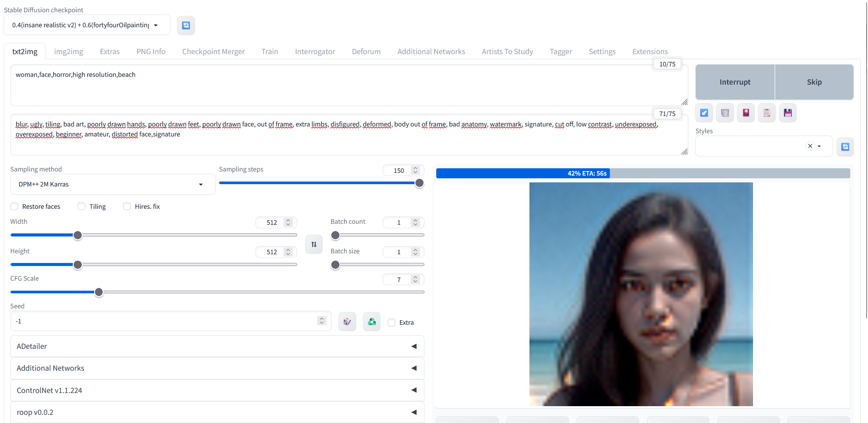The height and width of the screenshot is (423, 868).
Task: Expand the ControlNet v1.1.224 panel
Action: point(217,391)
